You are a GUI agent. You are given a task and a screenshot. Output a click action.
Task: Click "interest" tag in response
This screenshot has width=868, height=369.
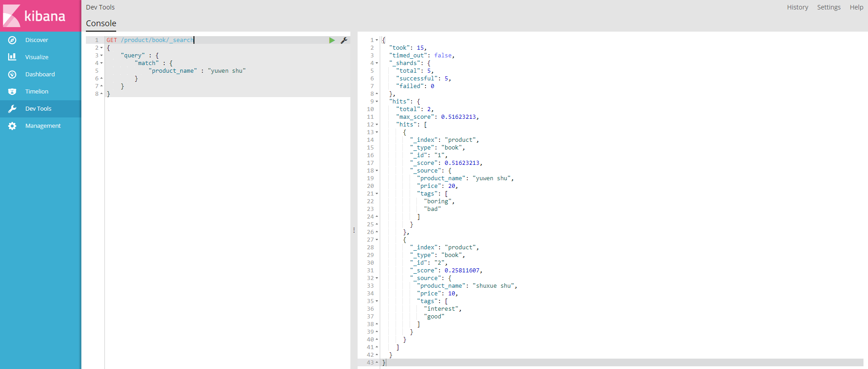441,309
